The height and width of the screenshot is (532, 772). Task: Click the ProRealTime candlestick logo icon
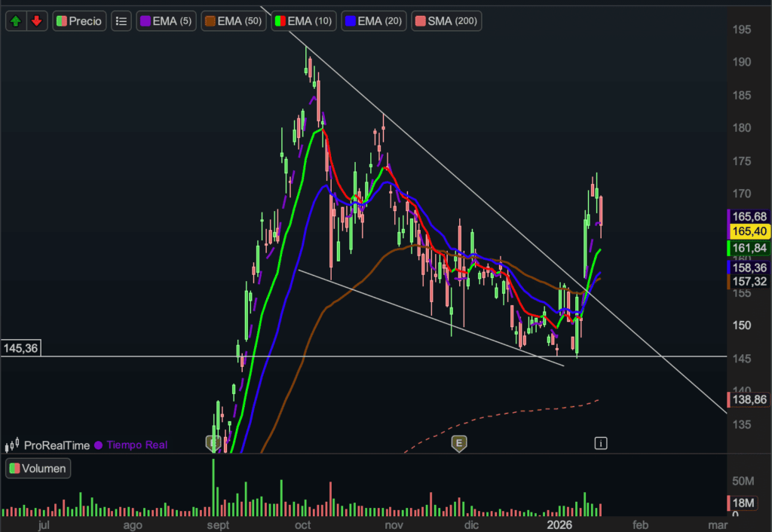[x=12, y=446]
